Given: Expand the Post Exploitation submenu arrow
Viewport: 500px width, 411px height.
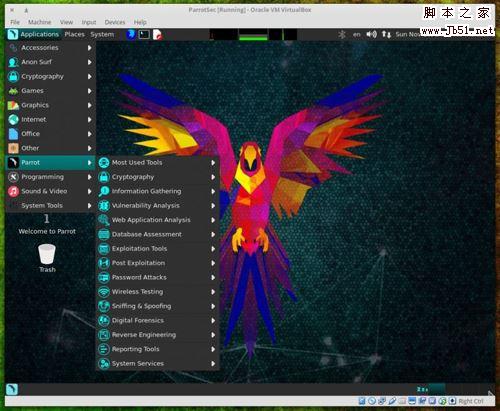Looking at the screenshot, I should coord(213,263).
